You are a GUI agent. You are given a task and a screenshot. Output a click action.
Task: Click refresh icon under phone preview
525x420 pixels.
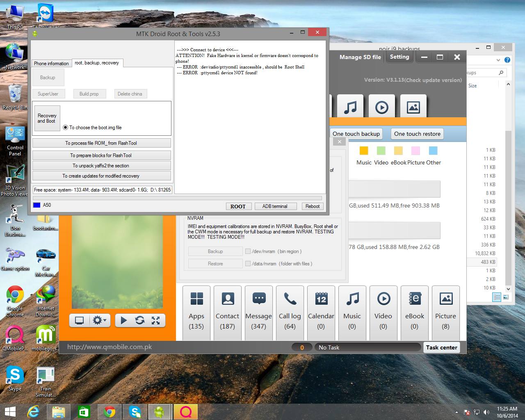[x=140, y=320]
